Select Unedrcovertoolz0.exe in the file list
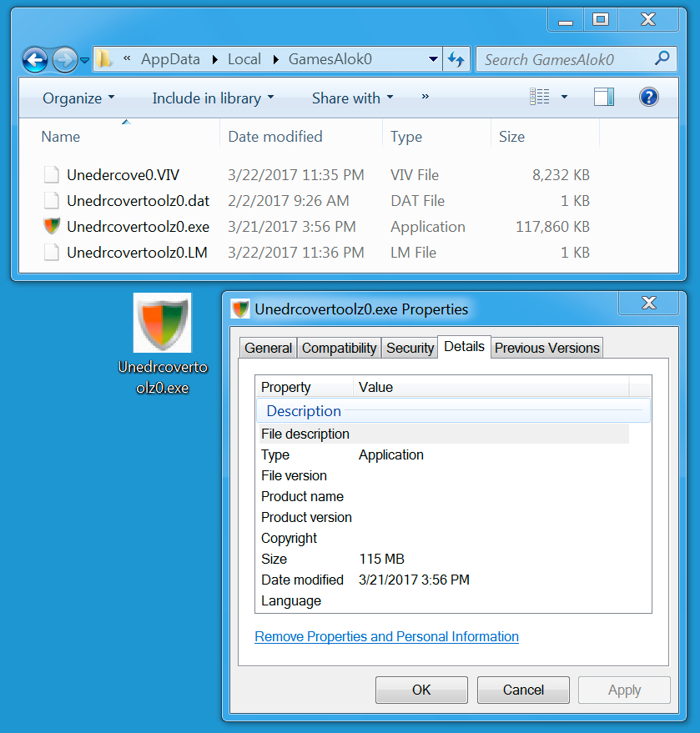700x733 pixels. click(138, 227)
